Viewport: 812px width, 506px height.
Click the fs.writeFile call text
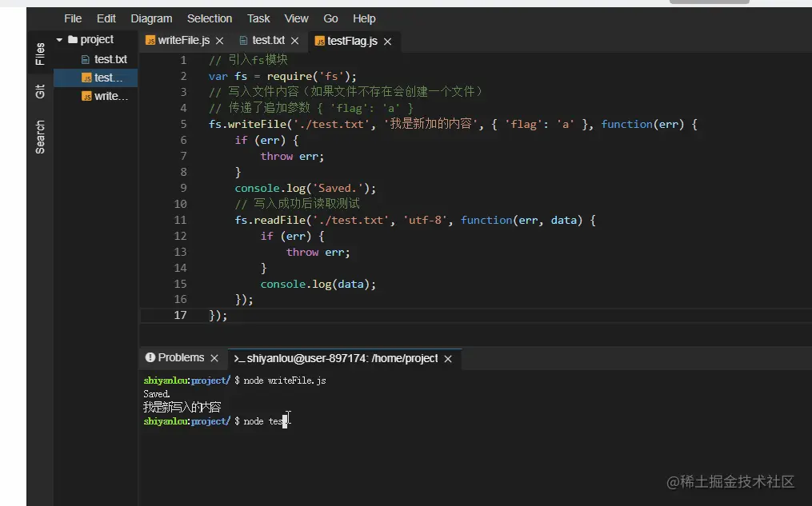coord(250,124)
